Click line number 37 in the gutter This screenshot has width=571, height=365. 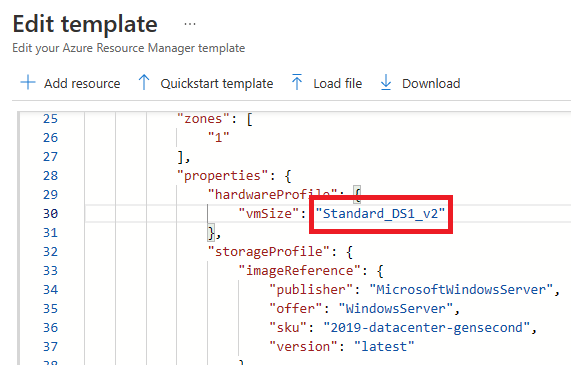pyautogui.click(x=50, y=346)
